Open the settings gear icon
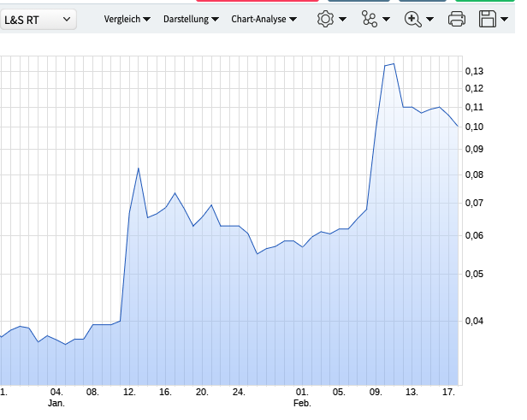Viewport: 527px width, 420px height. (x=325, y=19)
